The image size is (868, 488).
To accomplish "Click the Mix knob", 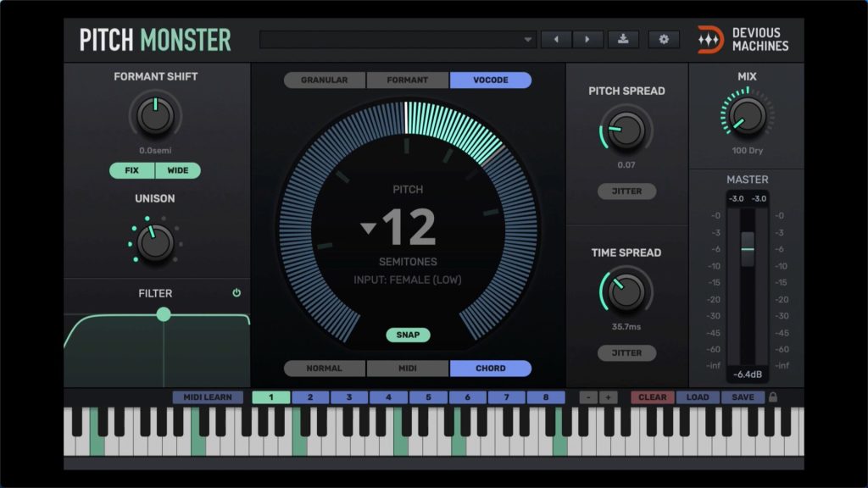I will (x=748, y=116).
